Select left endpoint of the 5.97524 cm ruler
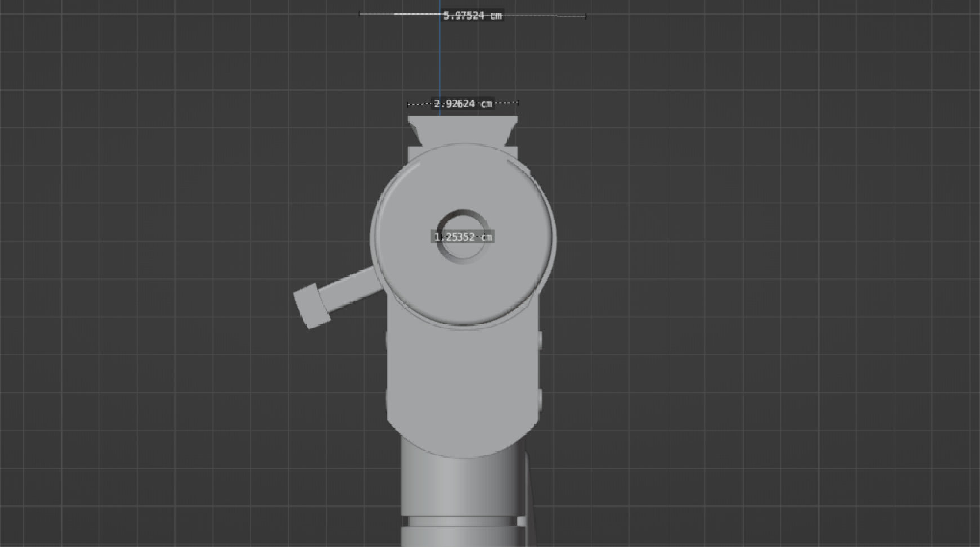This screenshot has width=980, height=547. [x=360, y=13]
